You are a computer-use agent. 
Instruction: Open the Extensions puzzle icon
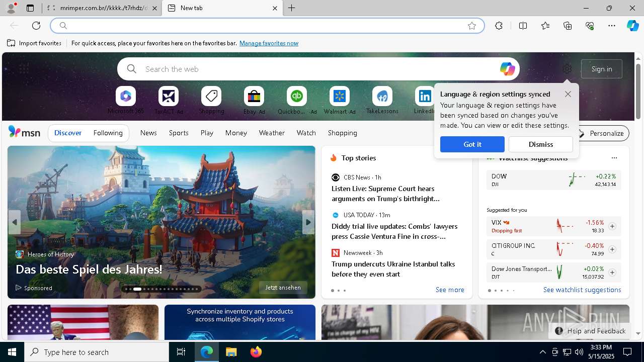499,26
